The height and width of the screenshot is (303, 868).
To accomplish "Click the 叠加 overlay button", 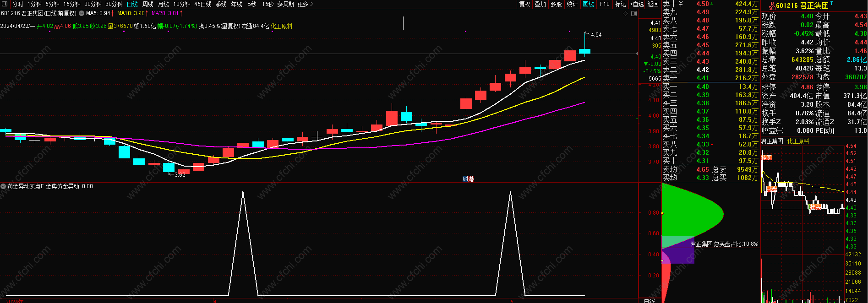I will pos(540,4).
